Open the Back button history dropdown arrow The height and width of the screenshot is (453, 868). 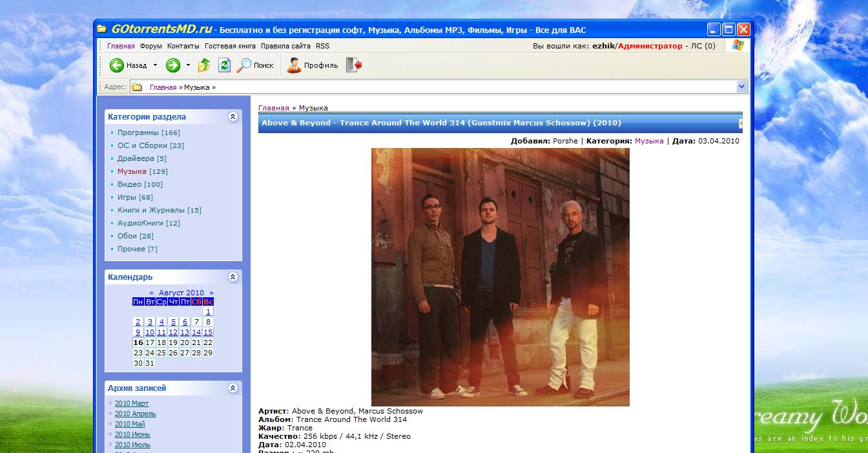pos(155,65)
